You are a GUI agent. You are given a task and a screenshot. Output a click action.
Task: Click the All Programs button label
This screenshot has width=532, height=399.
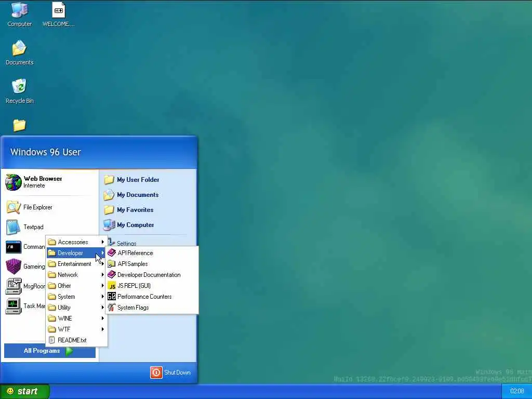pyautogui.click(x=42, y=351)
